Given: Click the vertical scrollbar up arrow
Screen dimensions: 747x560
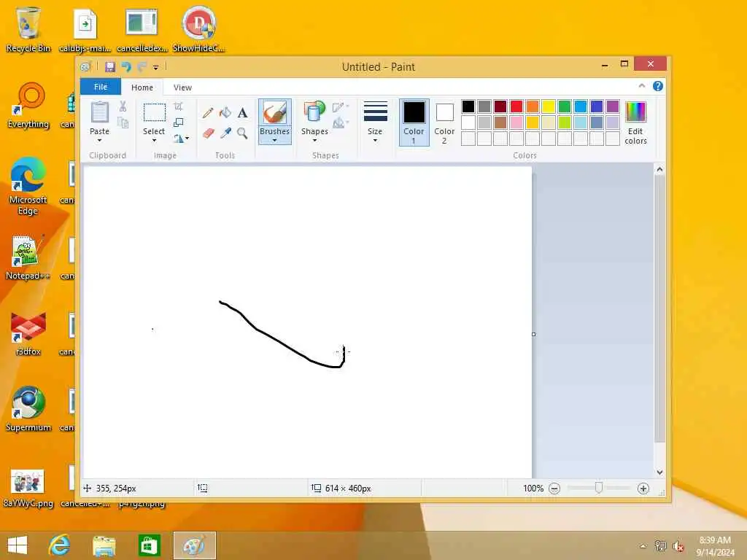Looking at the screenshot, I should pos(659,169).
